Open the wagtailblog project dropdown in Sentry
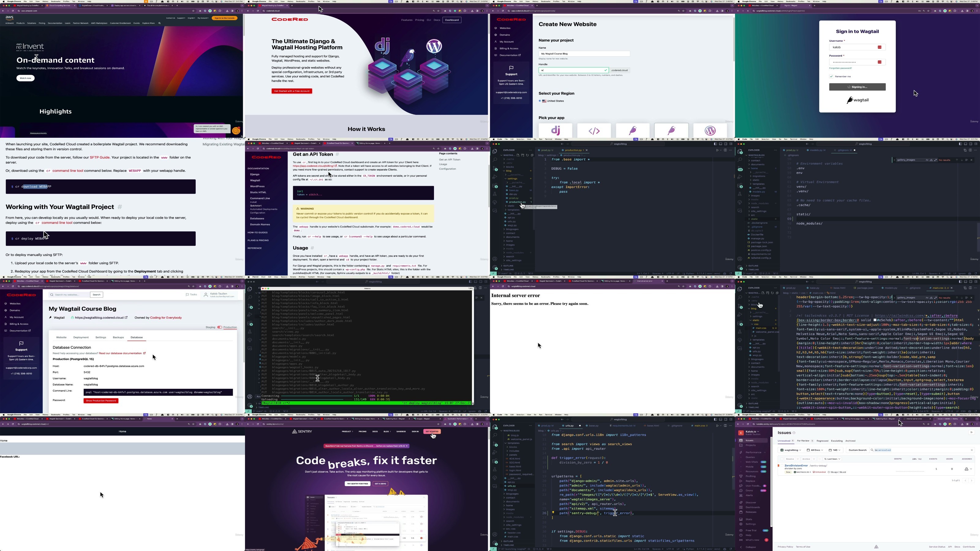This screenshot has height=551, width=980. pos(791,450)
